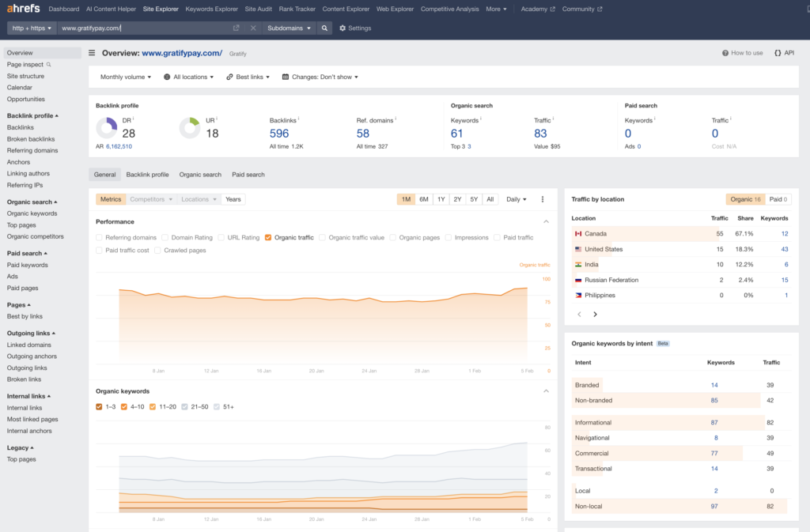Open chart options three-dot menu
Viewport: 810px width, 532px height.
click(543, 199)
